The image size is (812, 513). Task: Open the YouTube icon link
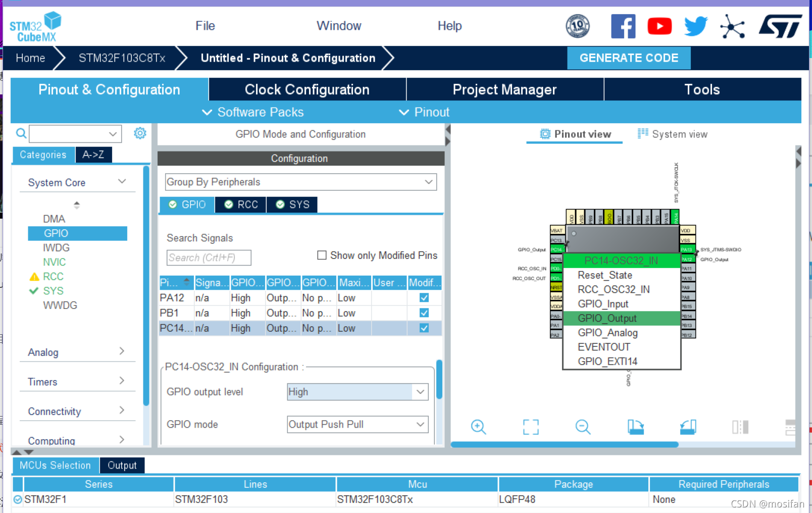tap(659, 26)
